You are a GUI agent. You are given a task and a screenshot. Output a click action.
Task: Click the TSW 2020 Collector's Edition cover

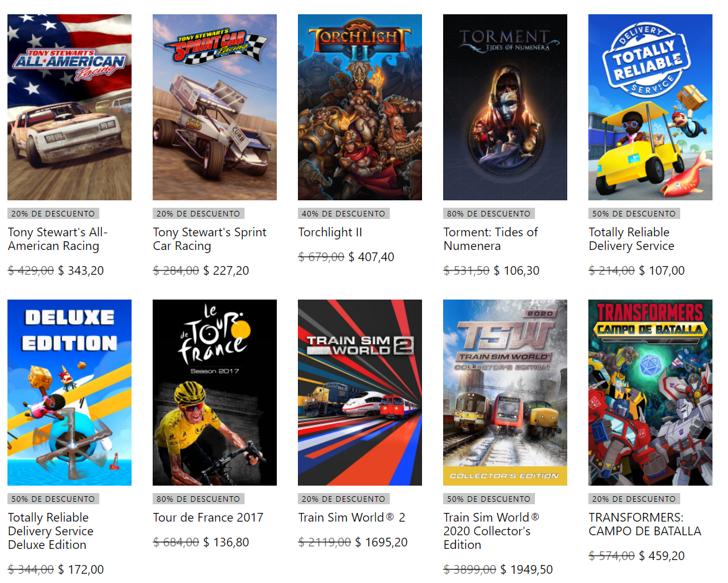(505, 393)
